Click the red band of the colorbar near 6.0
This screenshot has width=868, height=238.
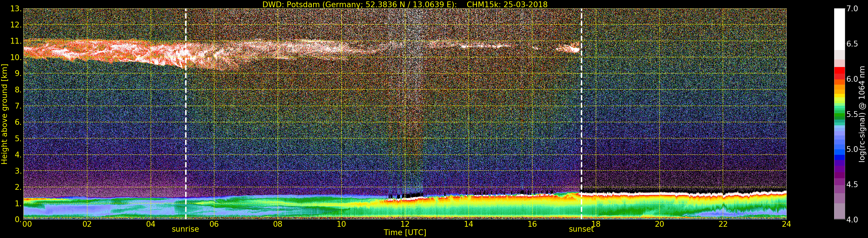tap(839, 73)
